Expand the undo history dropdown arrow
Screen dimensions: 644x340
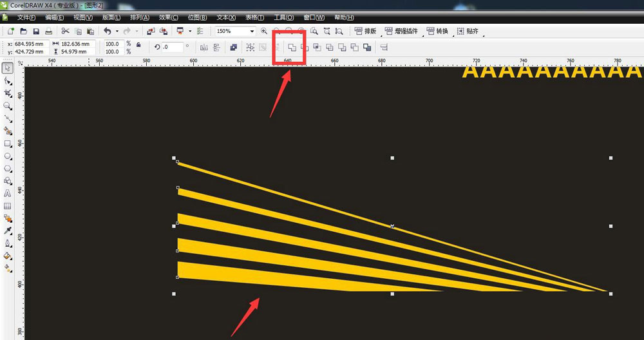click(x=117, y=31)
